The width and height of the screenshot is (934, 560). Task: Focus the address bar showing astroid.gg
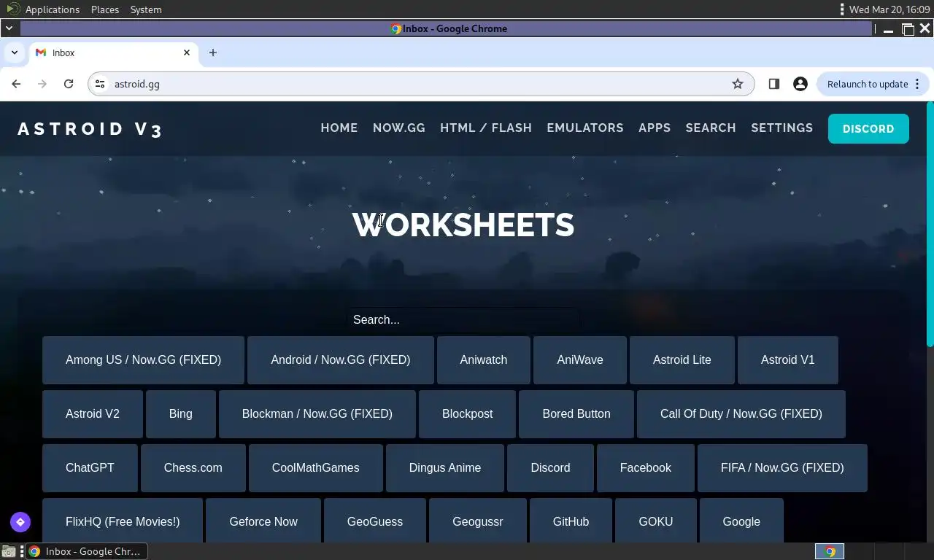pos(420,84)
